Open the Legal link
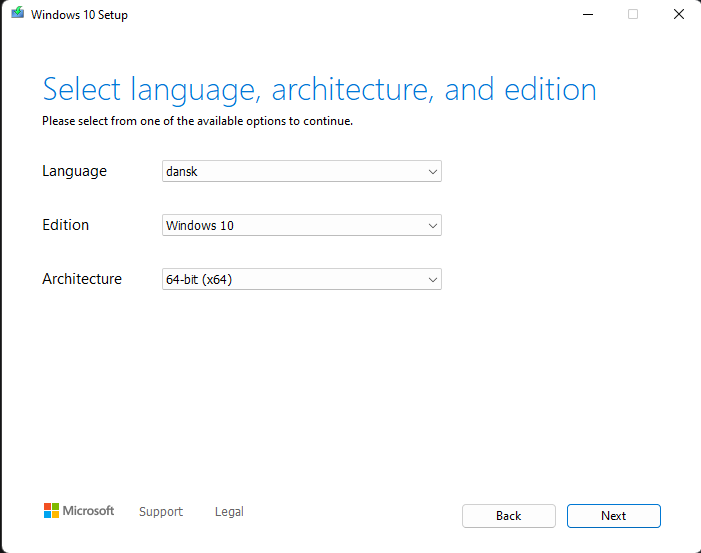 [x=229, y=512]
